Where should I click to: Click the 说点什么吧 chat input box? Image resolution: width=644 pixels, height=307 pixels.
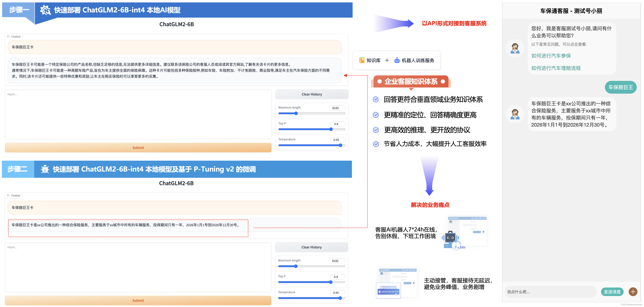[550, 292]
